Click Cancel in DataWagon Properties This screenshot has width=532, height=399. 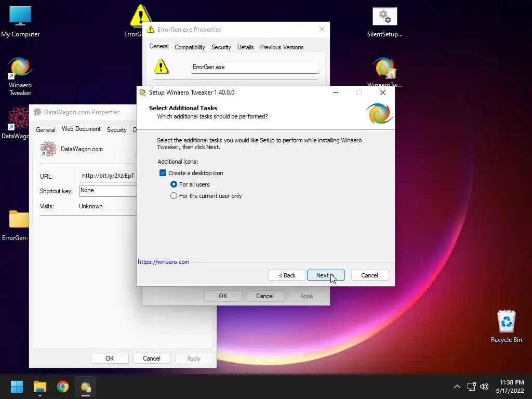click(151, 358)
